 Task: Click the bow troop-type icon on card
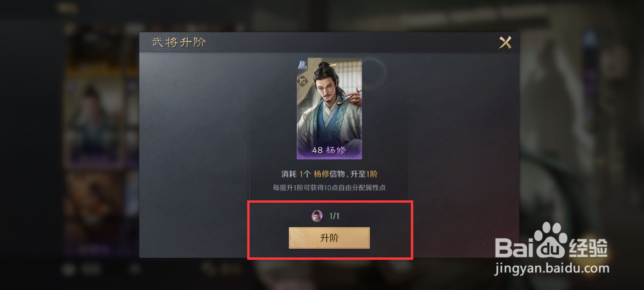pos(303,81)
